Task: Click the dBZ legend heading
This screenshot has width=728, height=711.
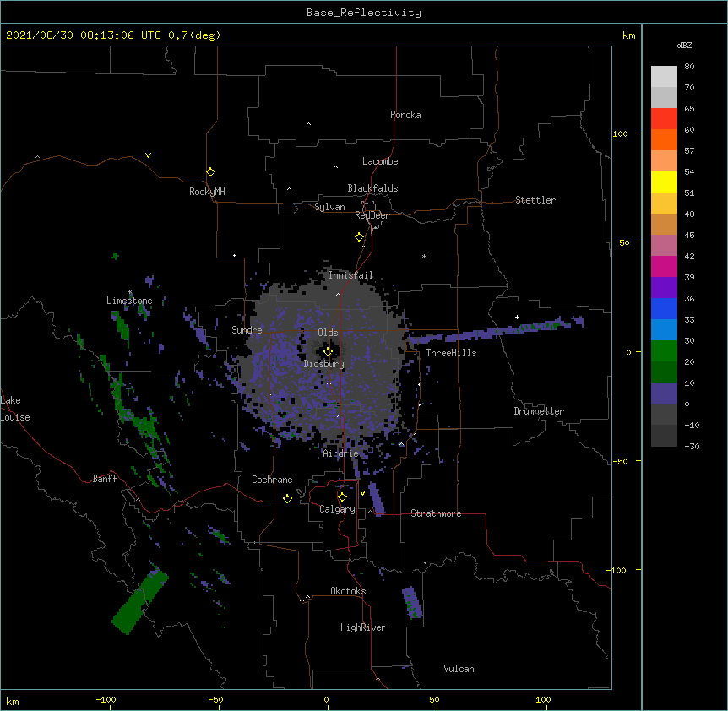Action: 684,45
